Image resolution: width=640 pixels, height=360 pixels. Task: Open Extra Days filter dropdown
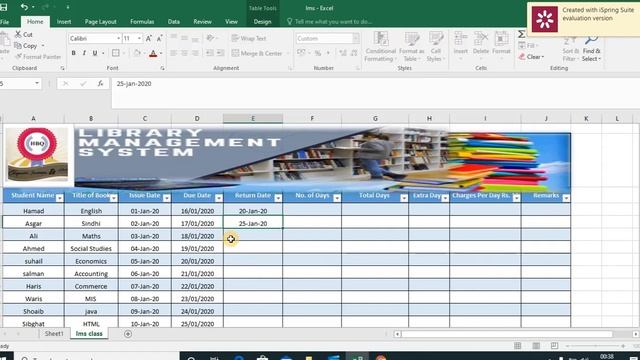(x=445, y=198)
